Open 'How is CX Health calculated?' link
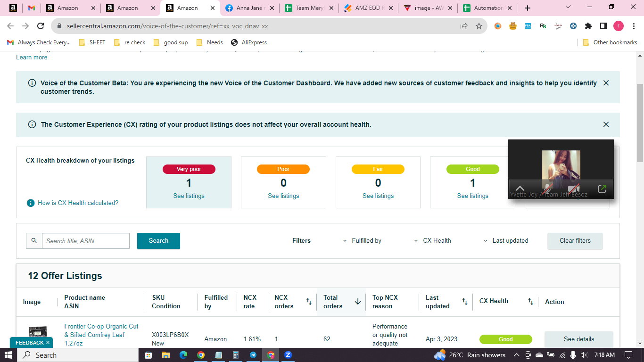 [78, 203]
